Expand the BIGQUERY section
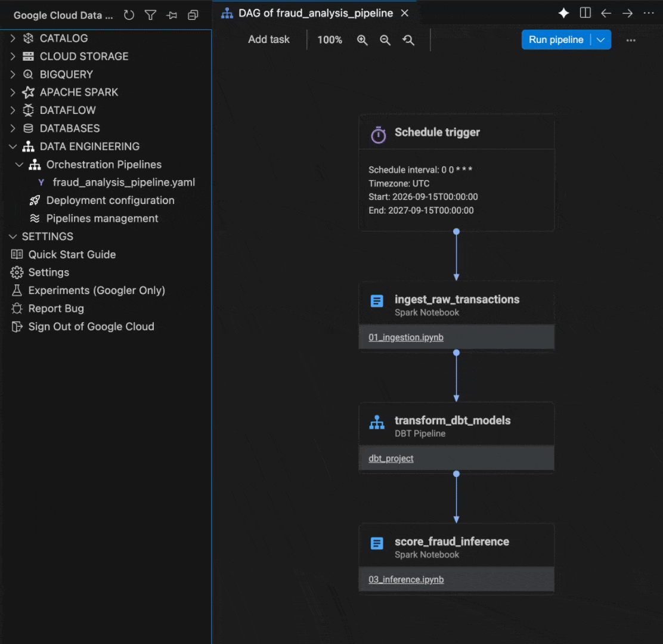The height and width of the screenshot is (644, 663). point(13,75)
